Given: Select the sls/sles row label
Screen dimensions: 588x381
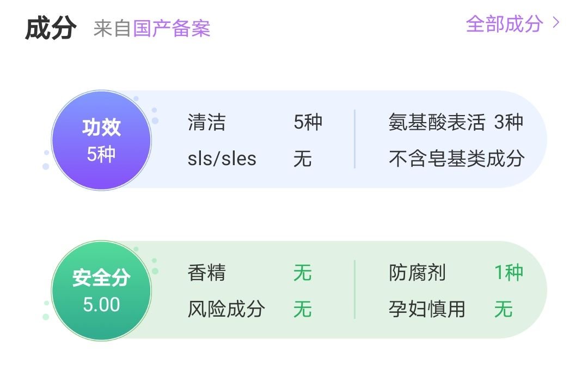Looking at the screenshot, I should click(x=222, y=159).
